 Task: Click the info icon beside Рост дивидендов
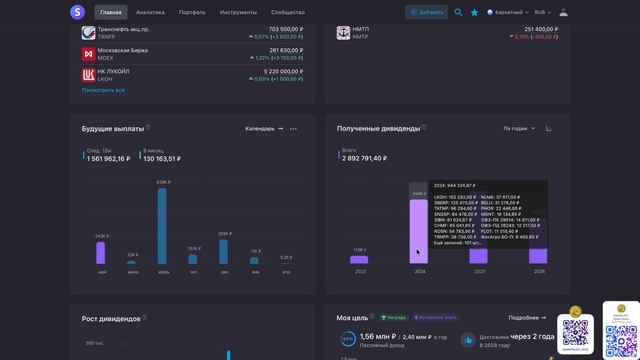(144, 317)
